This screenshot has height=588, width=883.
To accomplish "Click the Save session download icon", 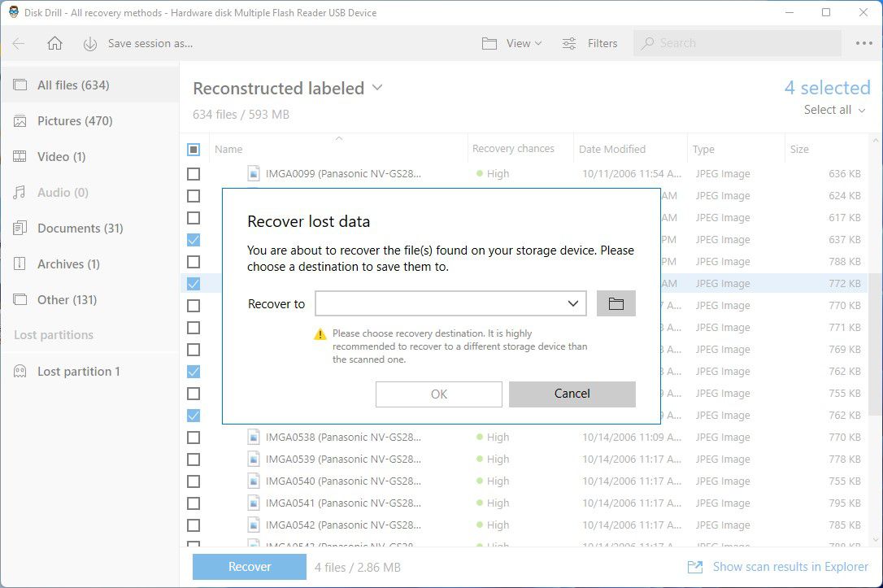I will point(90,44).
